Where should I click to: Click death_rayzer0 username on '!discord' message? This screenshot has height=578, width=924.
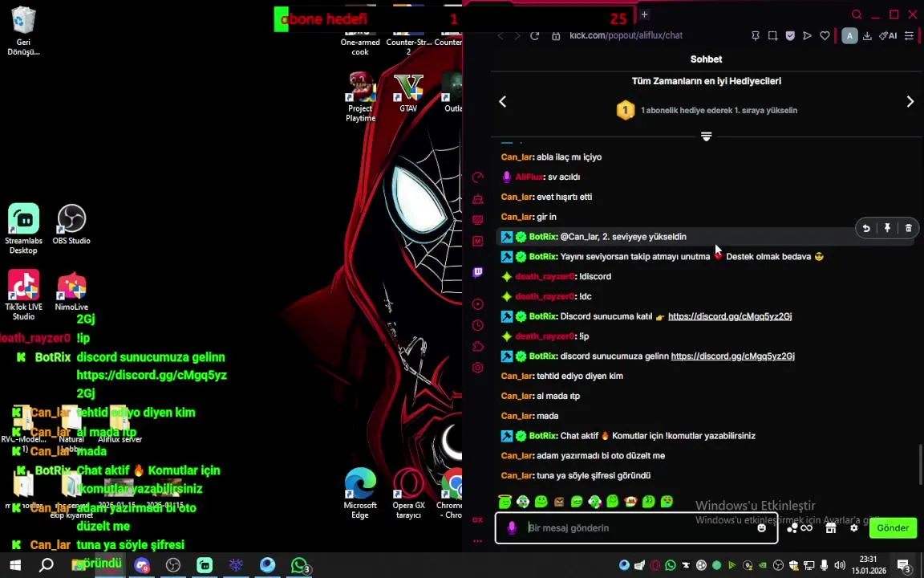point(545,277)
